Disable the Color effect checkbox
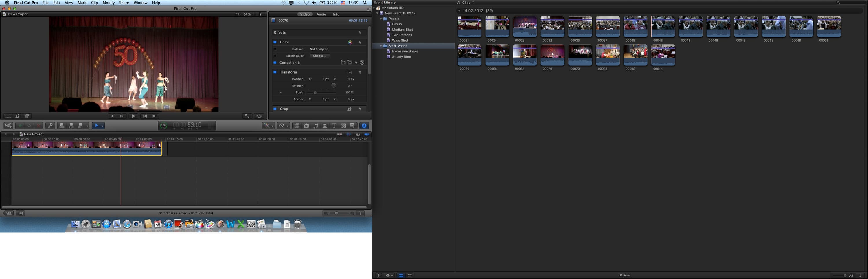The width and height of the screenshot is (868, 279). [275, 43]
